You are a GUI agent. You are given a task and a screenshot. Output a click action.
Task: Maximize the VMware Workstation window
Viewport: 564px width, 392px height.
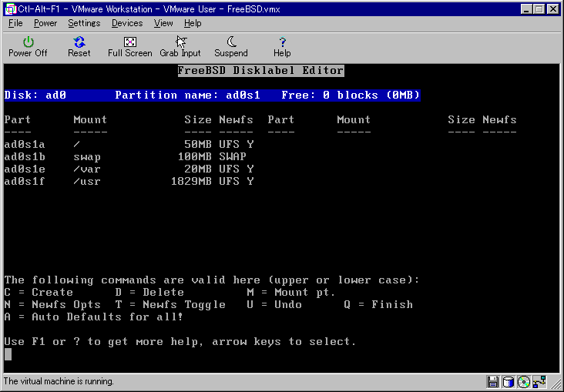tap(539, 9)
